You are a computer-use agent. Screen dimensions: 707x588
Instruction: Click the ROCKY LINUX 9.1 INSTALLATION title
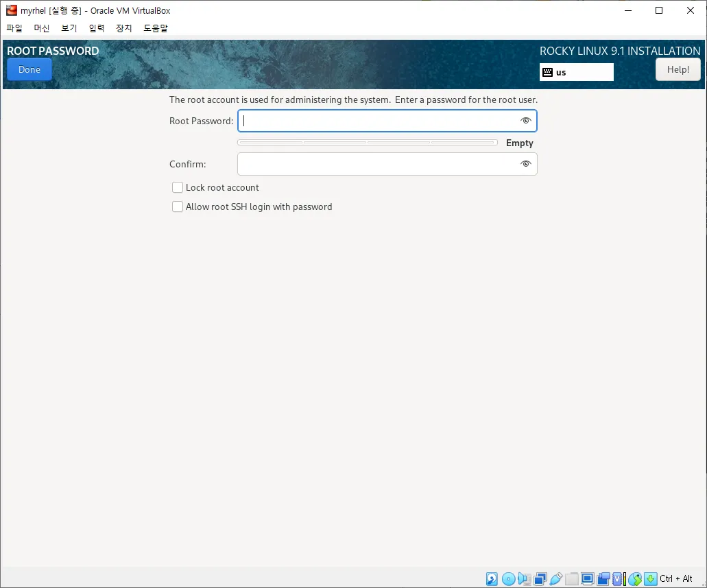pos(620,51)
